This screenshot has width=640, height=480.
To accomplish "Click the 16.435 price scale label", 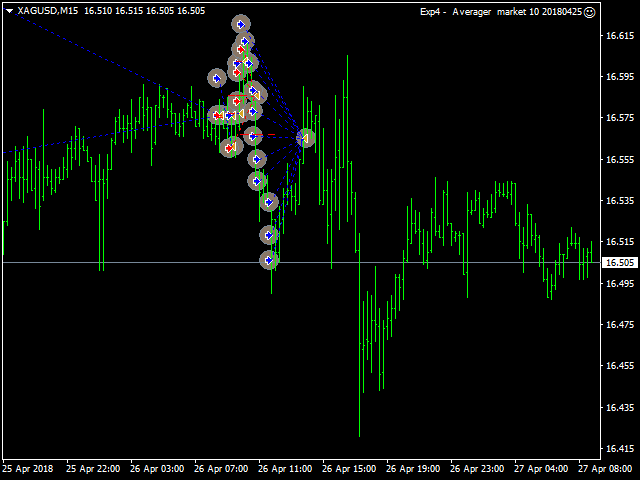I will click(620, 407).
